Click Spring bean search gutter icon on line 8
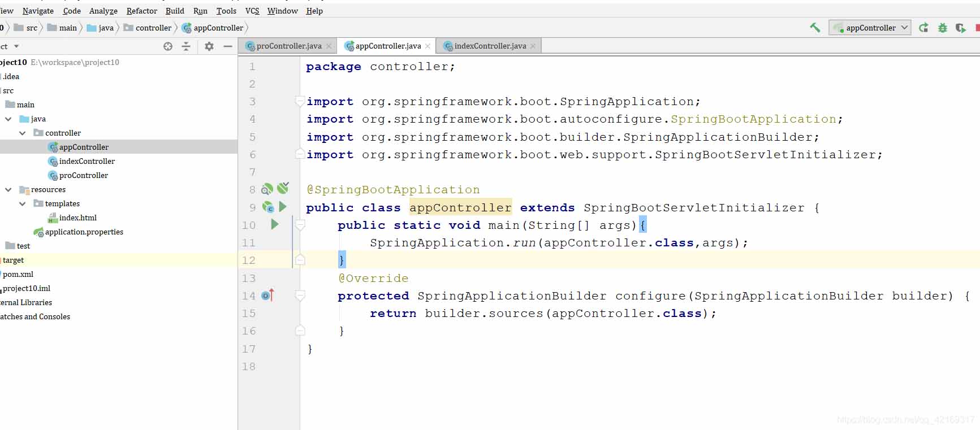This screenshot has width=980, height=430. tap(267, 189)
